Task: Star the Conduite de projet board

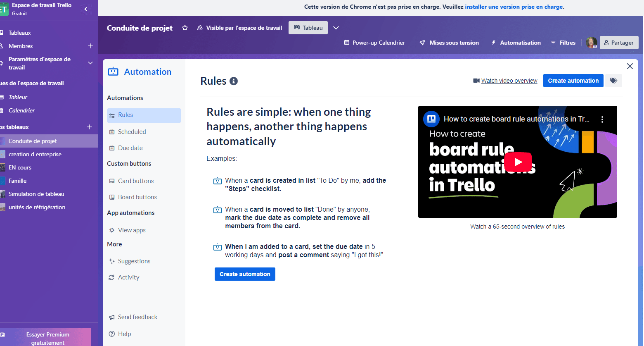Action: 185,28
